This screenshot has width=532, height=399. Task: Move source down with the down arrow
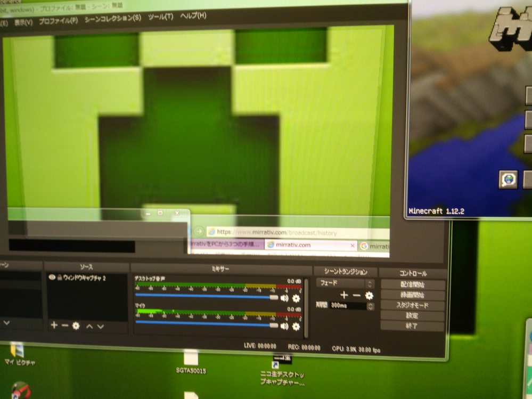(x=101, y=326)
